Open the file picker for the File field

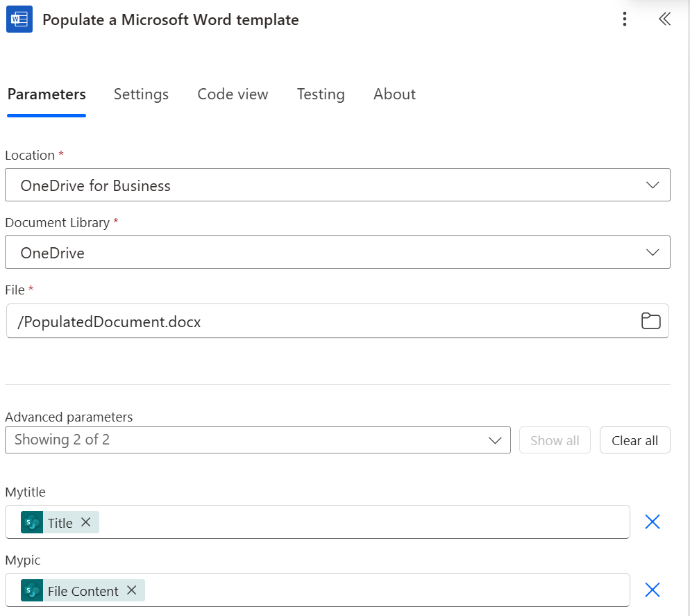click(x=650, y=321)
